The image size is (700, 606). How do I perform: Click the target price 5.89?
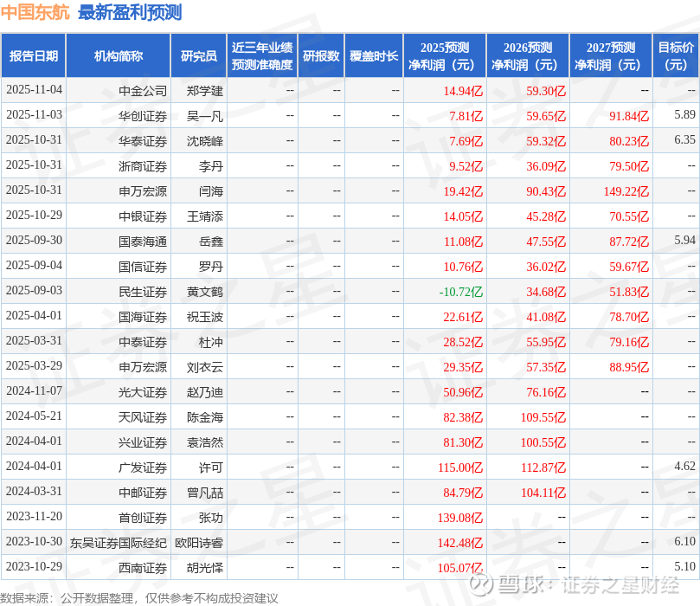(x=684, y=114)
